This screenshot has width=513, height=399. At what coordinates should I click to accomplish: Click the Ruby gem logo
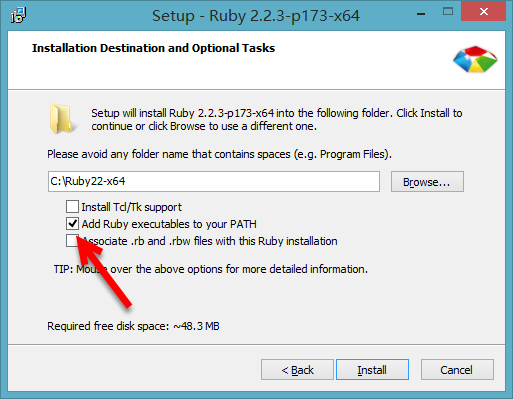coord(475,59)
